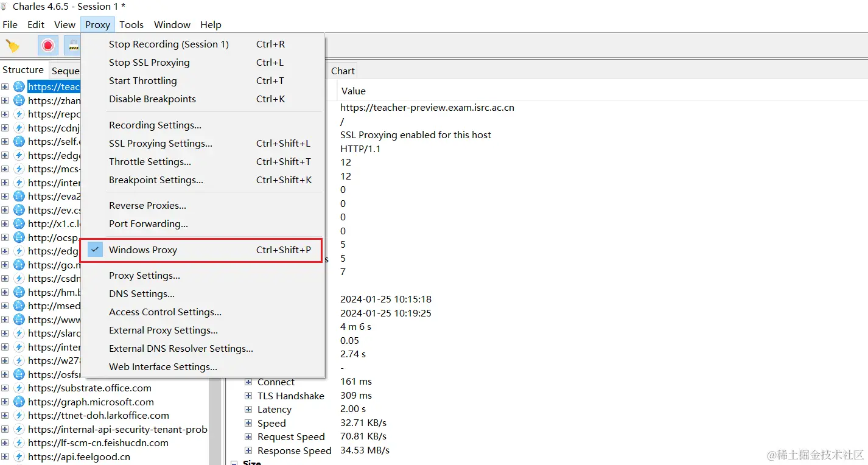Choose Stop SSL Proxying
Viewport: 868px width, 465px height.
(203, 62)
